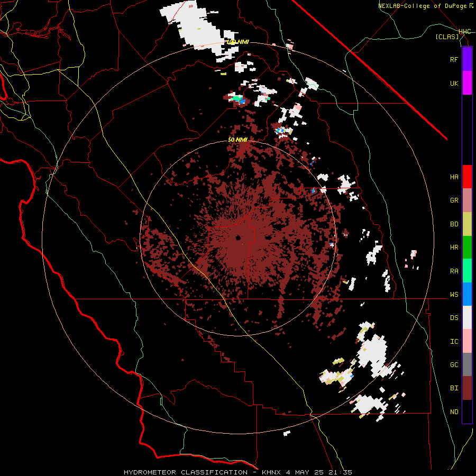Click the HYDROMETEOR CLASSIFICATION footer caption
Screen dimensions: 476x476
(237, 472)
